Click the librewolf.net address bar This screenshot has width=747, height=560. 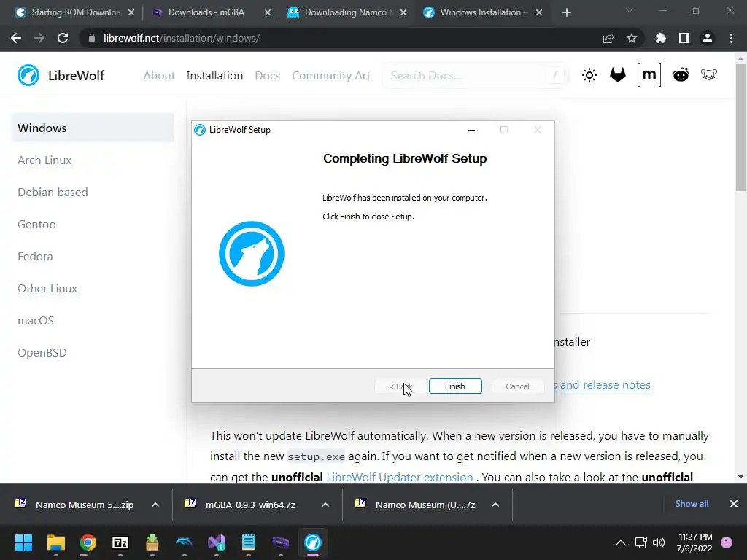coord(343,38)
